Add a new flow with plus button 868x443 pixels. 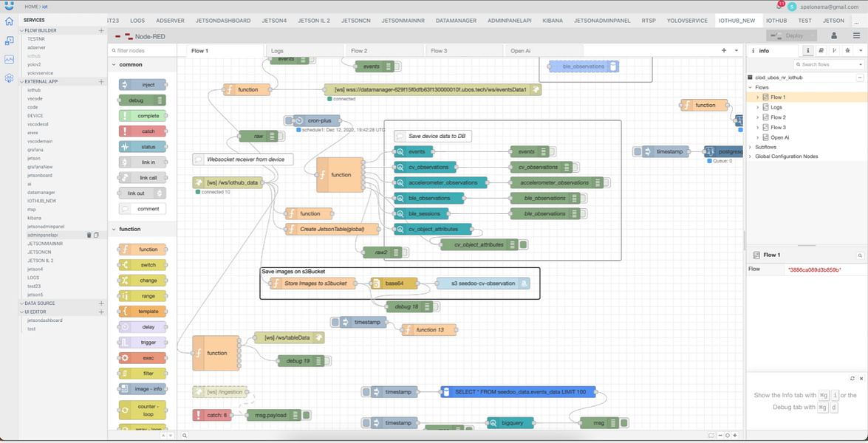pos(723,50)
